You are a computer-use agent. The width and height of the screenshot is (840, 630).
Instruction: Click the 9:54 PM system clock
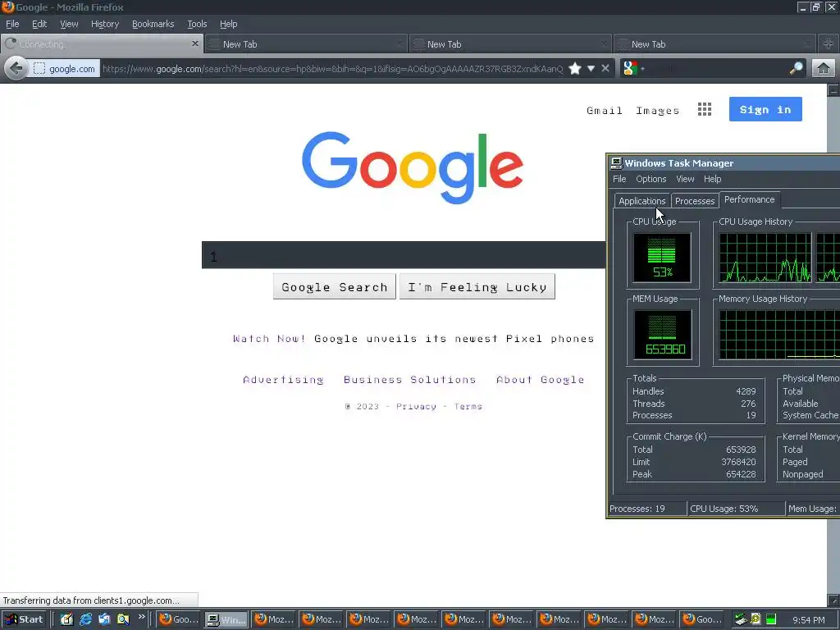[808, 620]
